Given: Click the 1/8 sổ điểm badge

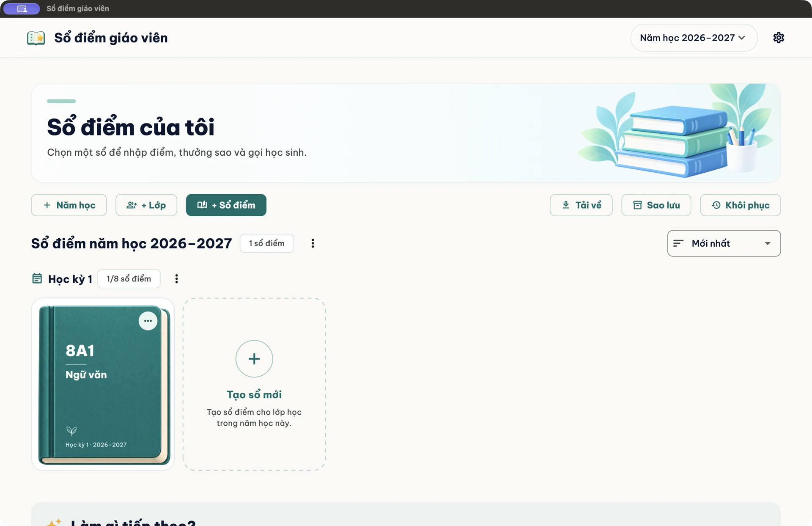Looking at the screenshot, I should point(129,279).
